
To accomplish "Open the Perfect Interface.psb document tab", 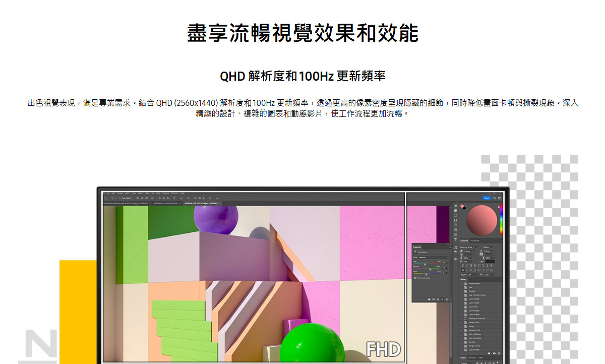I will pos(127,203).
